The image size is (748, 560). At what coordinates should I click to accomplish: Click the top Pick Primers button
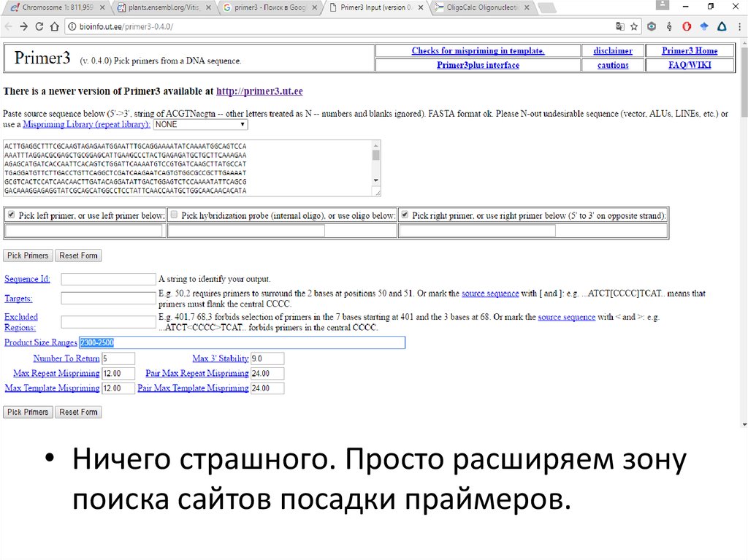pyautogui.click(x=28, y=256)
